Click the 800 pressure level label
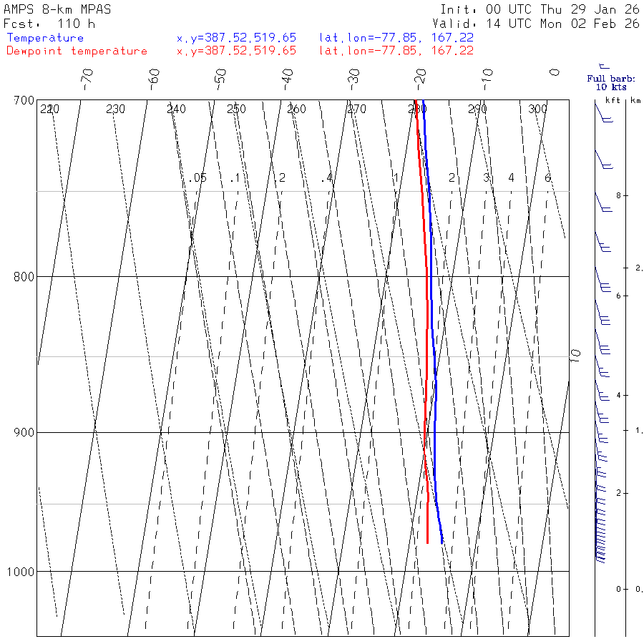This screenshot has width=644, height=644. [24, 276]
